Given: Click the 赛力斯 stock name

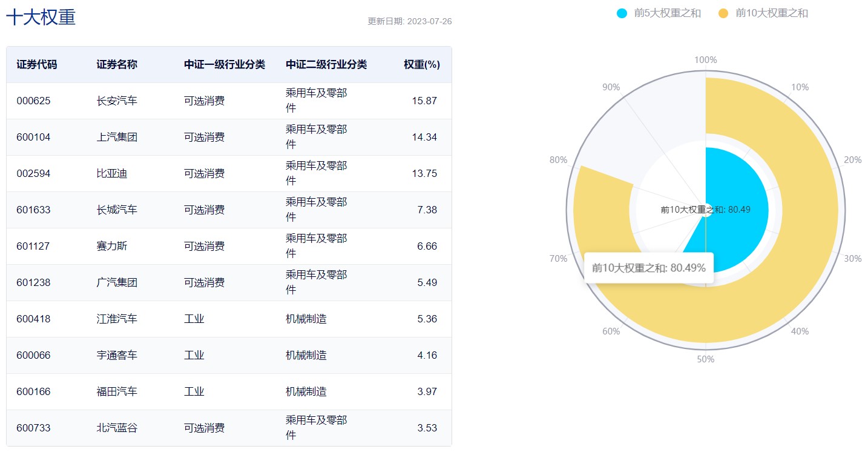Looking at the screenshot, I should click(x=112, y=247).
